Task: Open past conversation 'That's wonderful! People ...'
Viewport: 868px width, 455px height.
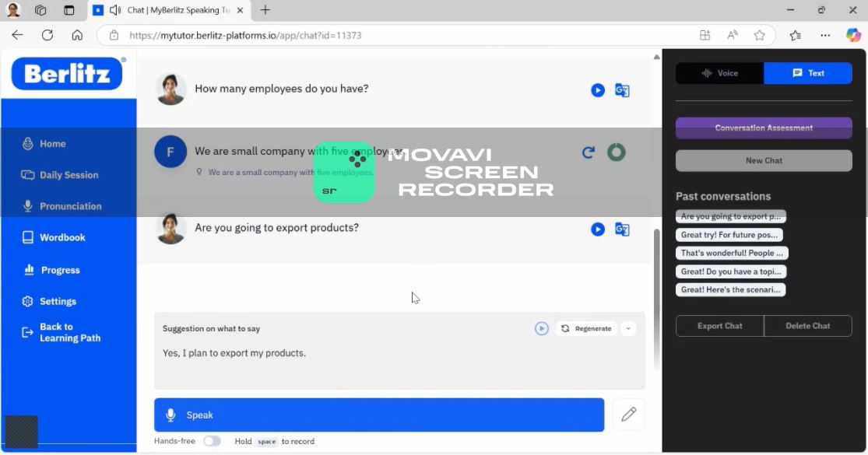Action: click(732, 254)
